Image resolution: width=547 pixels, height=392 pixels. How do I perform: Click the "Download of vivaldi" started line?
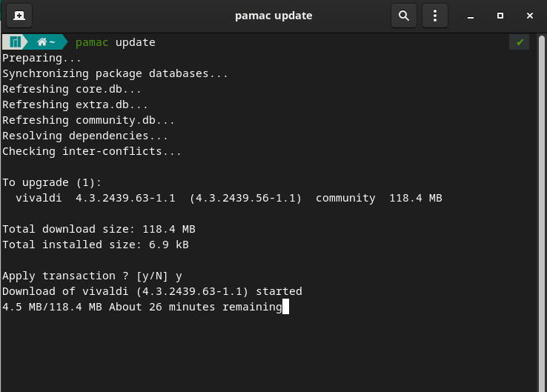click(x=152, y=291)
